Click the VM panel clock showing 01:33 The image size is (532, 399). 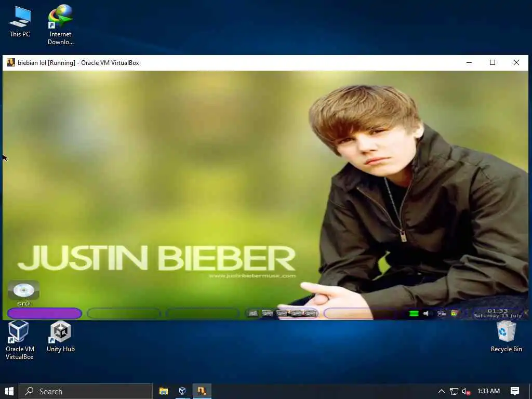[x=497, y=313]
